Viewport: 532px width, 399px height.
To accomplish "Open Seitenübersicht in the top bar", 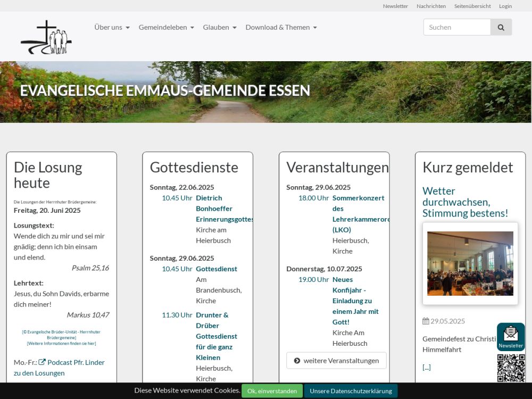I will [x=472, y=6].
